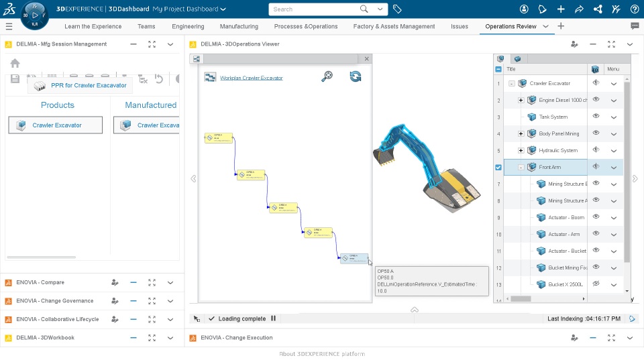This screenshot has height=362, width=644.
Task: Toggle visibility of Hydraulic System
Action: (x=596, y=149)
